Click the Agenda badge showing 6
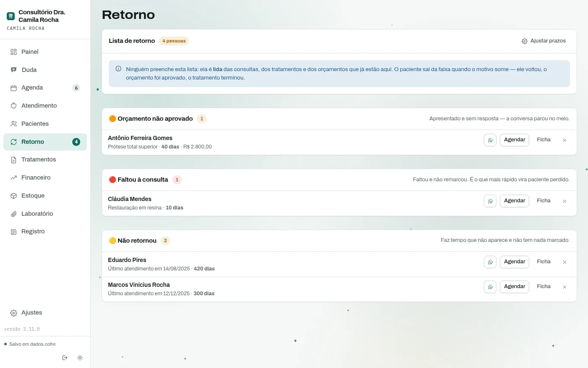Viewport: 588px width, 368px height. [76, 88]
